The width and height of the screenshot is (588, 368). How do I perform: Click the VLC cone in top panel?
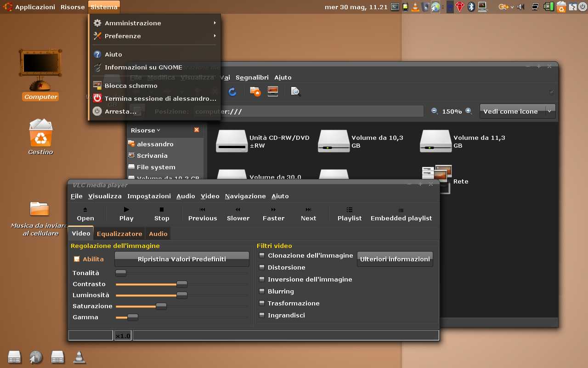click(x=415, y=6)
